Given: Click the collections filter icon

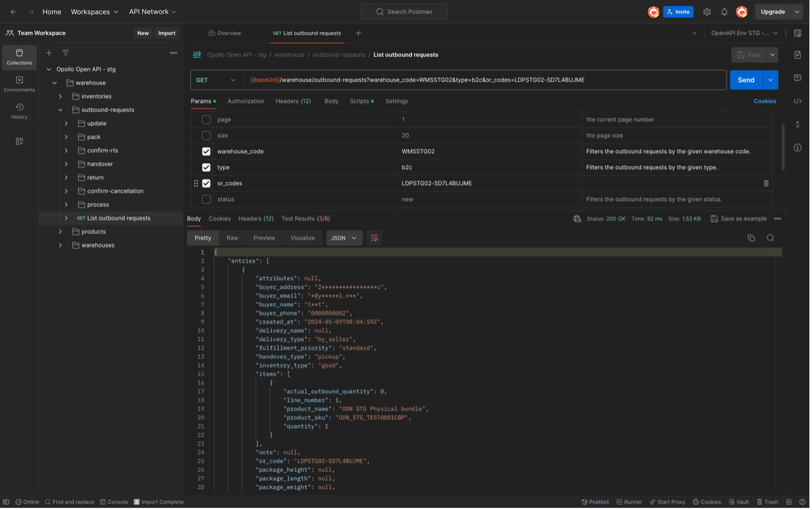Looking at the screenshot, I should tap(65, 53).
